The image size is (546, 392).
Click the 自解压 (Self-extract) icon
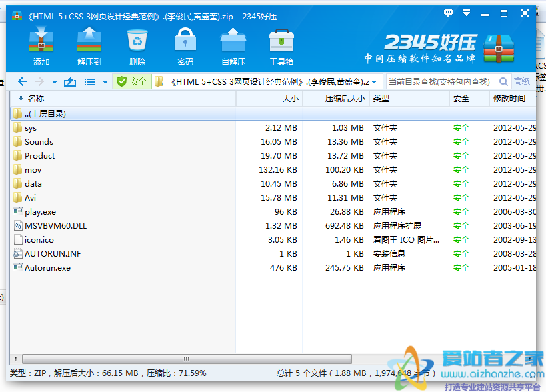(x=233, y=46)
